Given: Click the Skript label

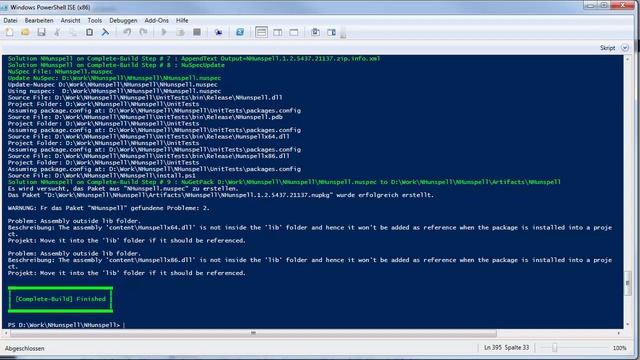Looking at the screenshot, I should click(x=607, y=48).
